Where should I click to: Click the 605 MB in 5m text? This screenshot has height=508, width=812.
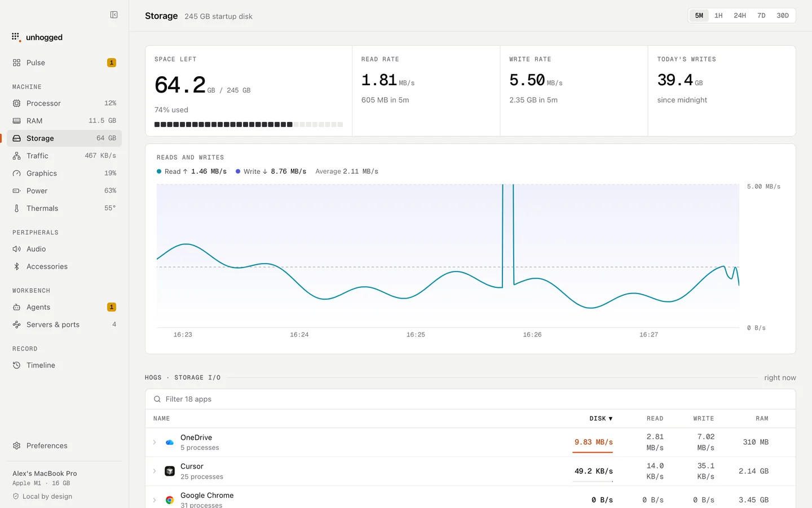pyautogui.click(x=385, y=100)
